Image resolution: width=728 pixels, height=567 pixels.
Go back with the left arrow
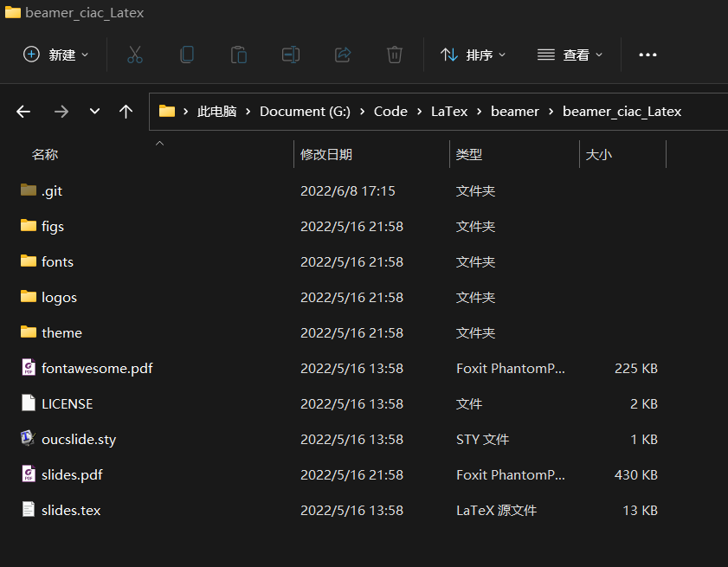[23, 112]
